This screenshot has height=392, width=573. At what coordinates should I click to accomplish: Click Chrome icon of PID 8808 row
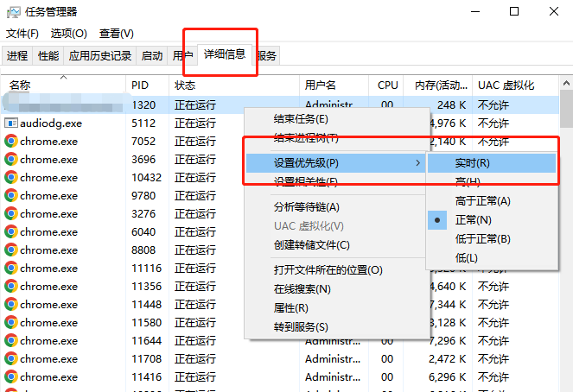tap(11, 250)
